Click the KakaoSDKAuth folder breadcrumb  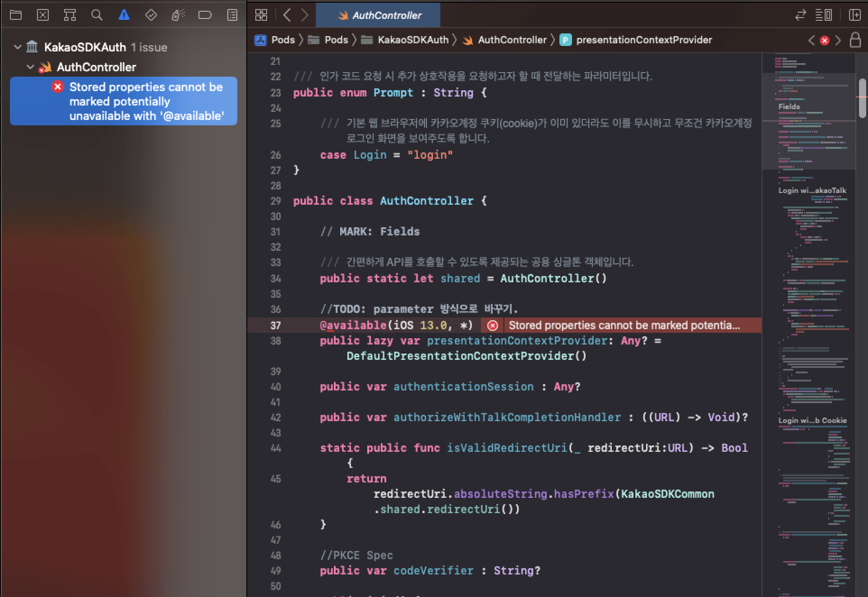point(405,40)
